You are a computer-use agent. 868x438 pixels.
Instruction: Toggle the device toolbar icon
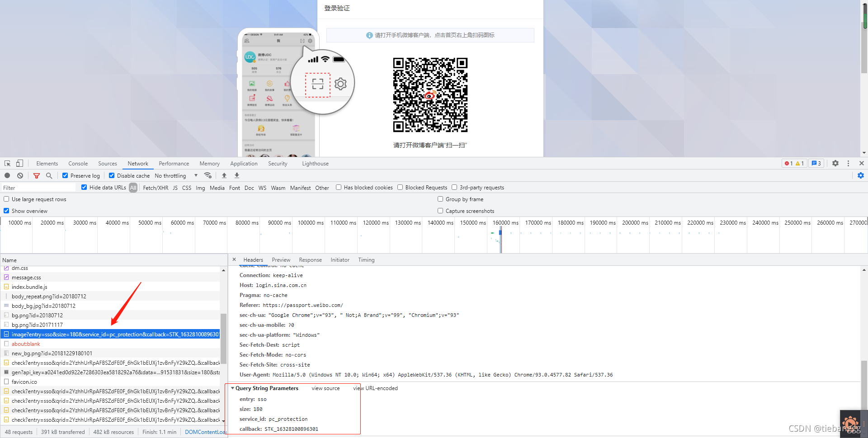(x=19, y=163)
